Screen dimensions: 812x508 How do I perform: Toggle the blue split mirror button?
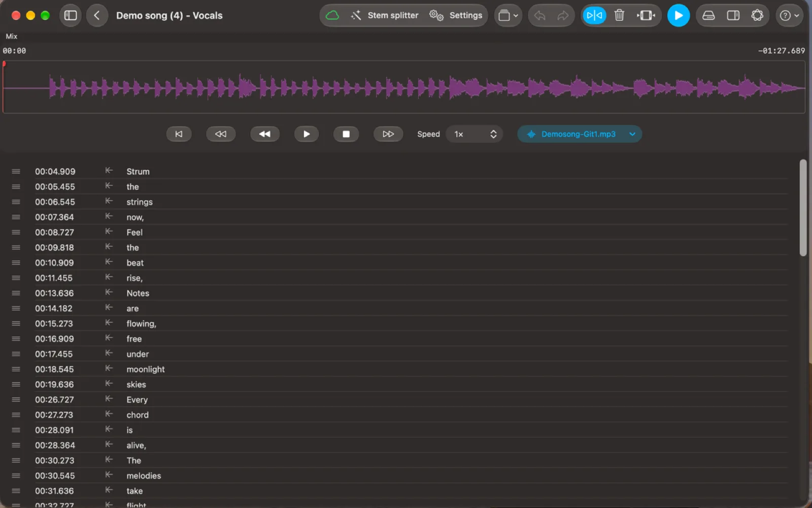594,15
